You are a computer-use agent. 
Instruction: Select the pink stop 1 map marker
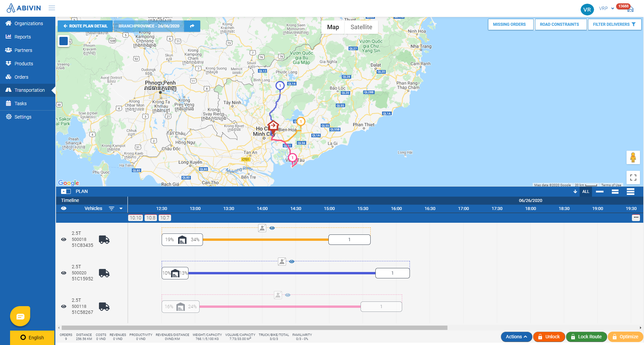click(292, 157)
